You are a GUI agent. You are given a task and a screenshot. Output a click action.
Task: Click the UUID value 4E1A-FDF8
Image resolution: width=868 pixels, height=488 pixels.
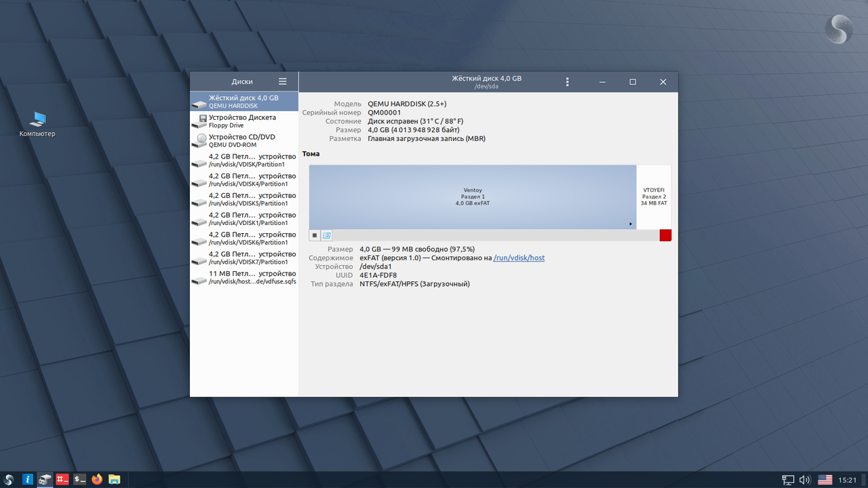378,275
